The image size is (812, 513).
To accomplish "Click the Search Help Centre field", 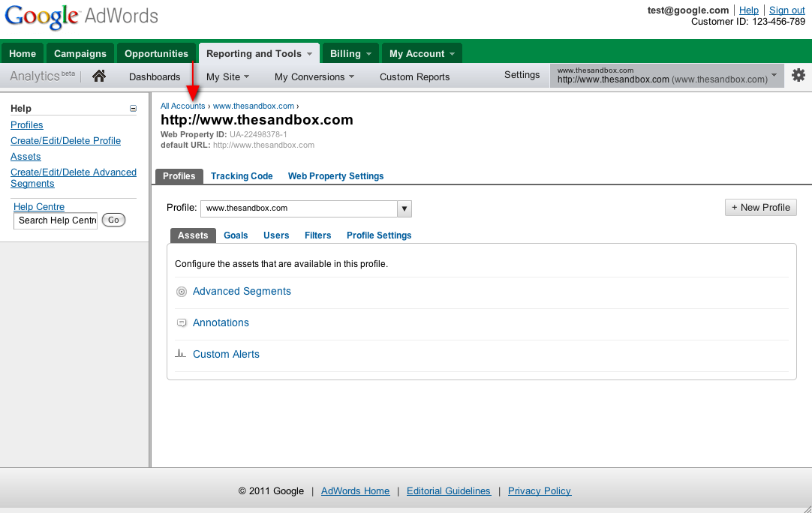I will (56, 220).
